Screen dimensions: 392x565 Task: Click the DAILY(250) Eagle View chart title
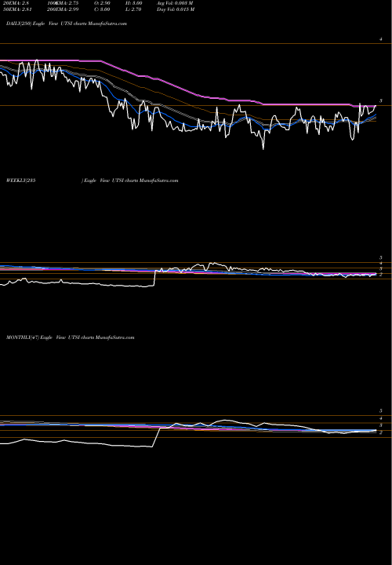67,24
